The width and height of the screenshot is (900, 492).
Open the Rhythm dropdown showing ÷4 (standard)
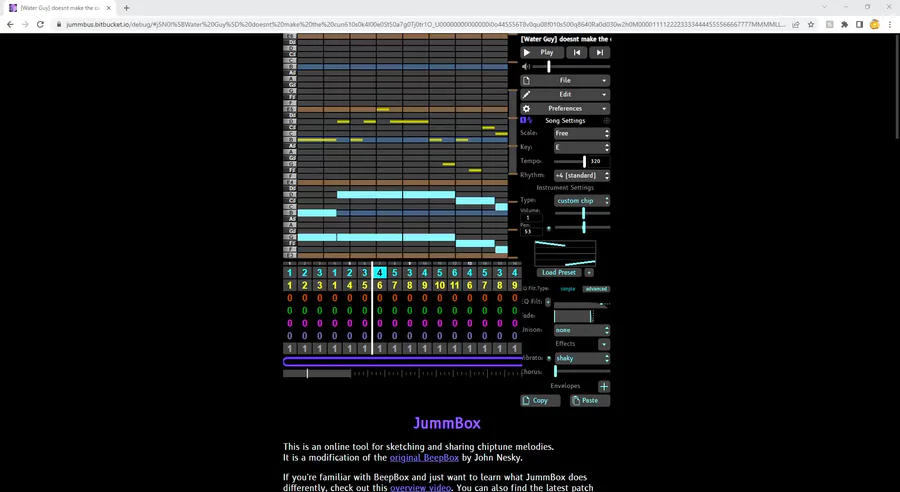click(x=581, y=176)
